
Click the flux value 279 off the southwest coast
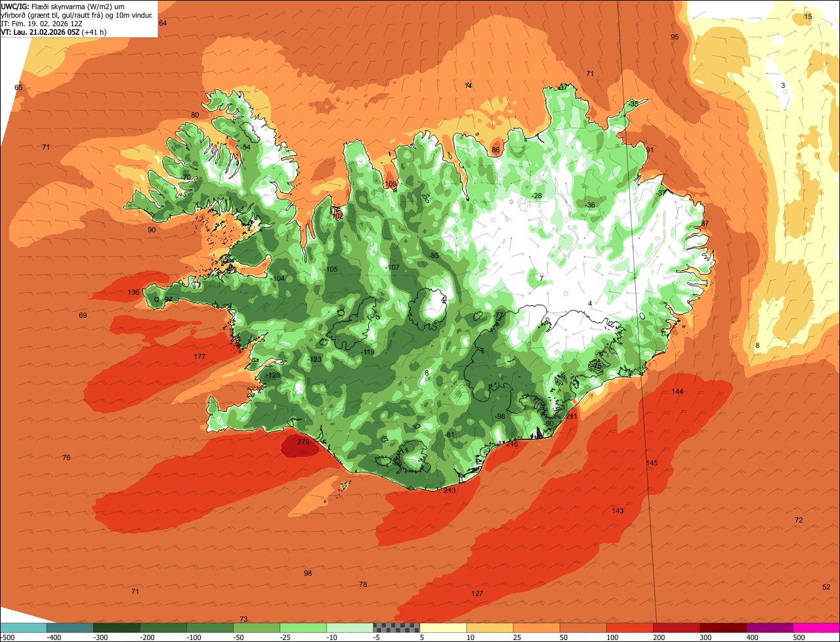pyautogui.click(x=303, y=442)
